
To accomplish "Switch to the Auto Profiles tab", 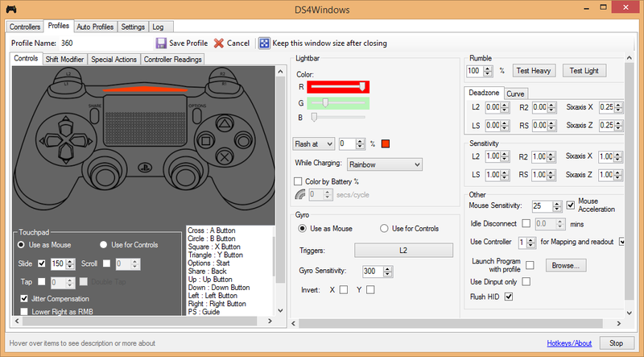I will 95,27.
